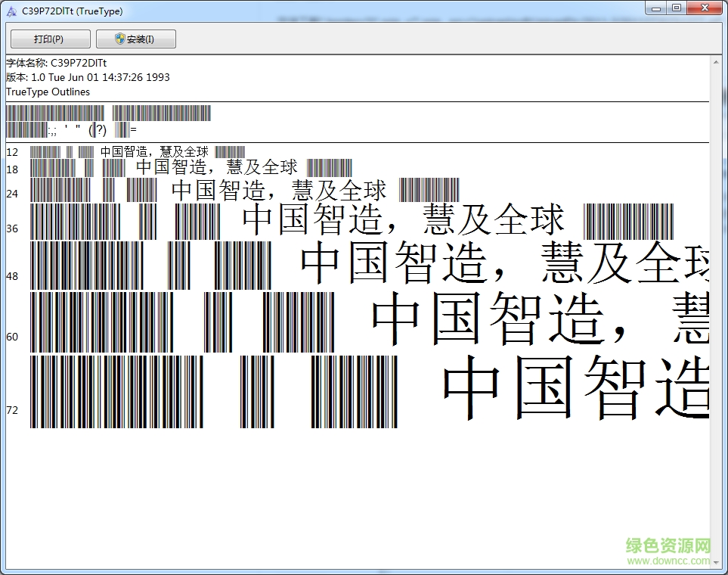Viewport: 728px width, 575px height.
Task: Click the 72 point size label
Action: click(12, 410)
